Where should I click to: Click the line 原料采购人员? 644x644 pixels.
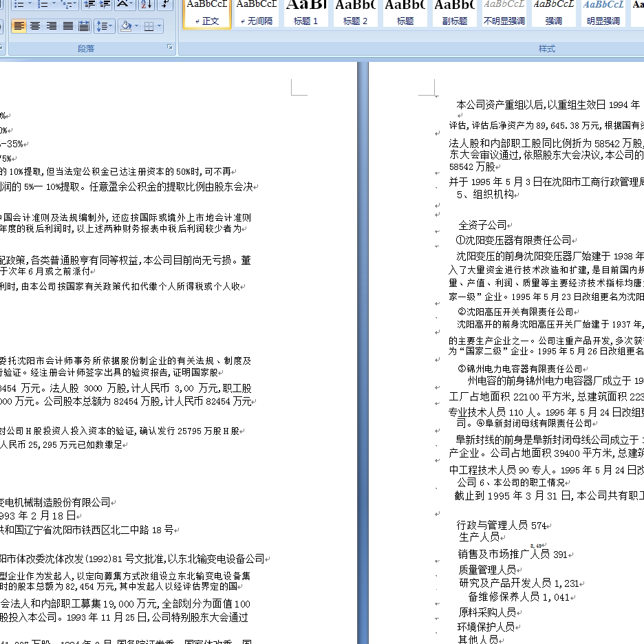[x=487, y=612]
